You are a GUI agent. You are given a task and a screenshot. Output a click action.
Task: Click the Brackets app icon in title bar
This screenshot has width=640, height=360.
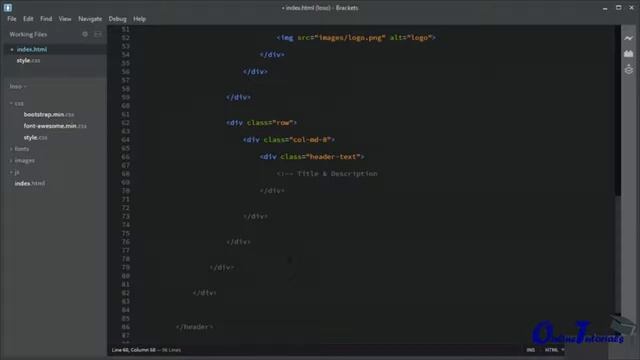[8, 7]
